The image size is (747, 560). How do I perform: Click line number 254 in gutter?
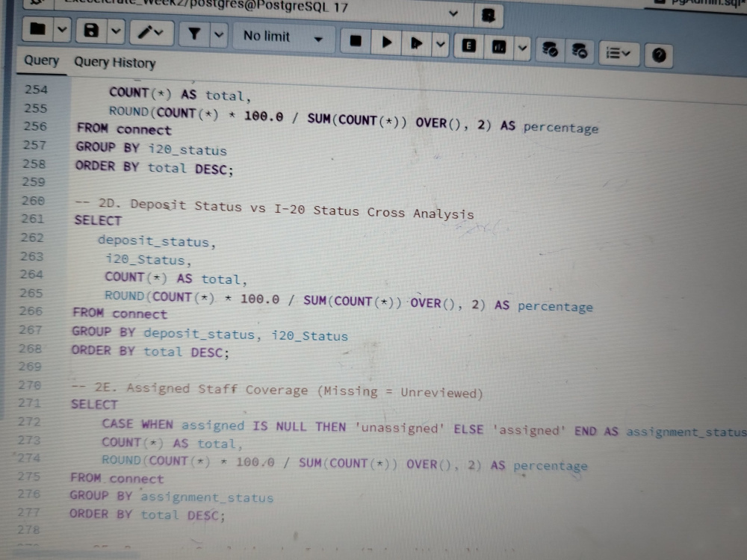click(36, 90)
